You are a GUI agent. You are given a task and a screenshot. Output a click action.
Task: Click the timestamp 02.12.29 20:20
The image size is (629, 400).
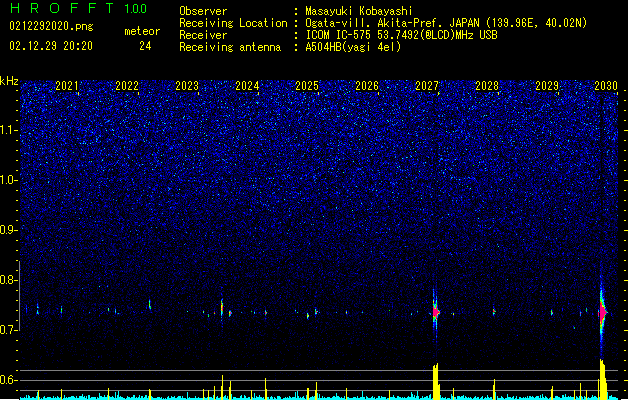pos(51,46)
